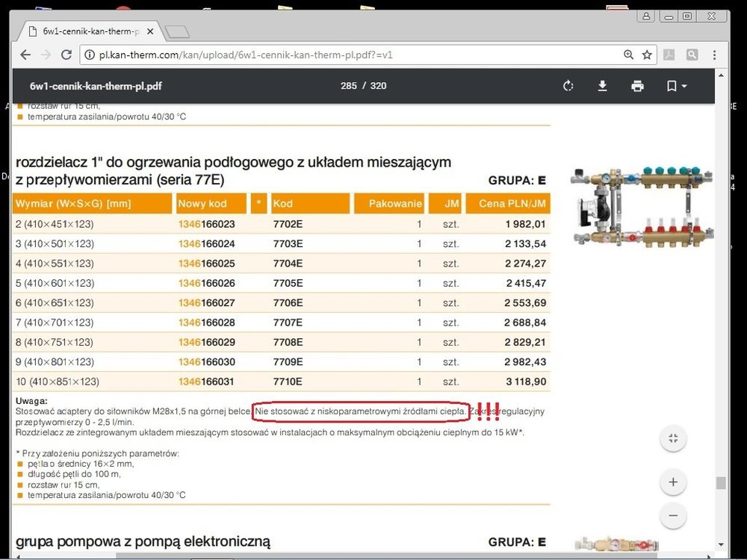
Task: Download the PDF file
Action: (603, 86)
